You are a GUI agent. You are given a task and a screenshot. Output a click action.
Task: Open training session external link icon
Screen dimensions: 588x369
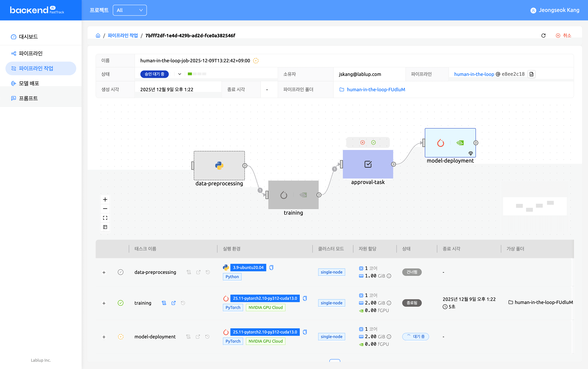click(x=173, y=303)
